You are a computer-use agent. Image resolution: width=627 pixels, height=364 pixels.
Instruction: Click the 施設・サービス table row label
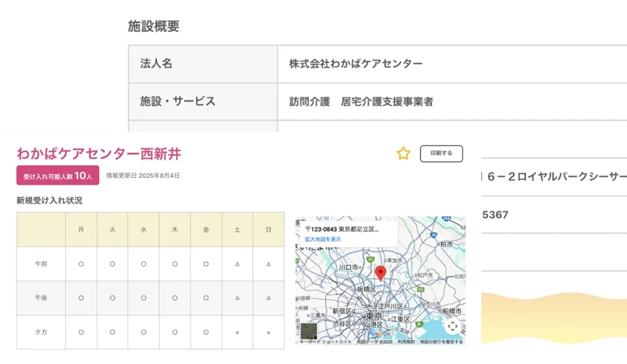(x=178, y=102)
